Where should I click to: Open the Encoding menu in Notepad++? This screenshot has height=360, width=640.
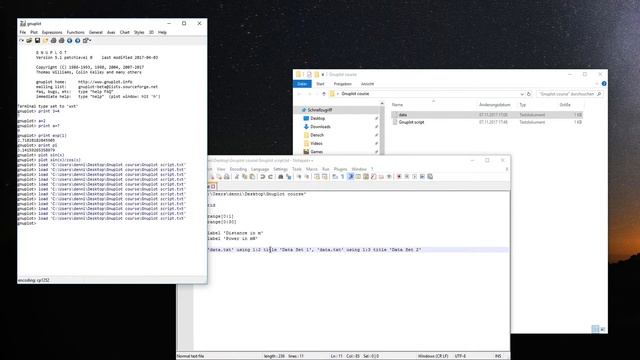pyautogui.click(x=238, y=169)
